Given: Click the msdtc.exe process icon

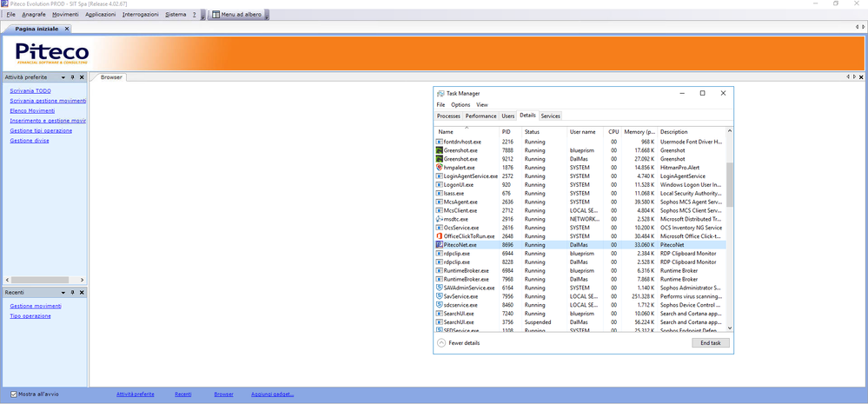Looking at the screenshot, I should [x=440, y=219].
